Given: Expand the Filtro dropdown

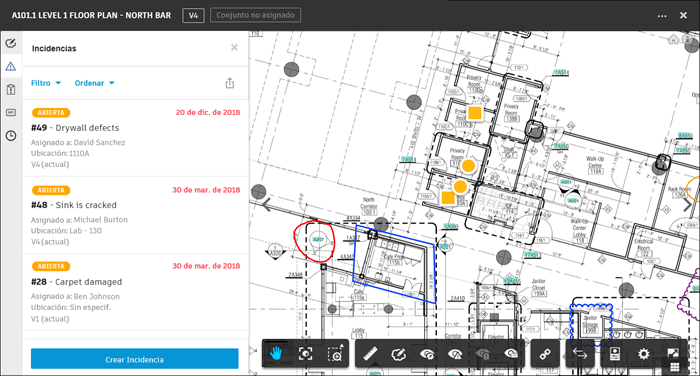Looking at the screenshot, I should (46, 83).
